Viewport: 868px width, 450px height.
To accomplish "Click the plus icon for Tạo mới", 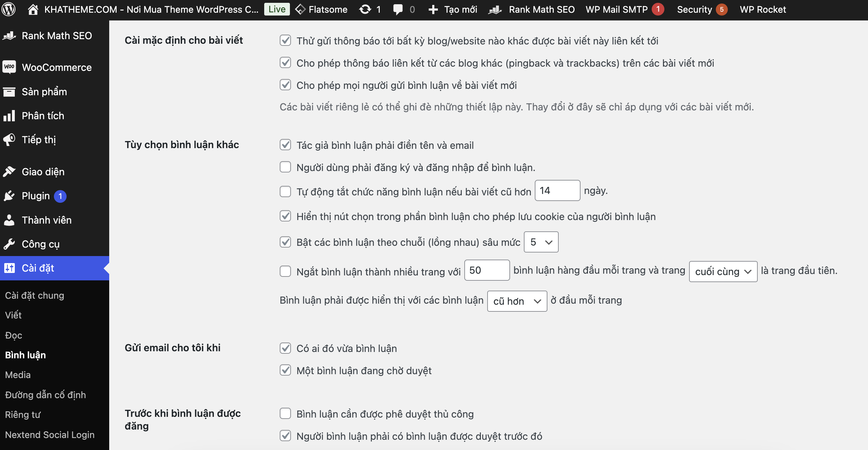I will pyautogui.click(x=433, y=10).
